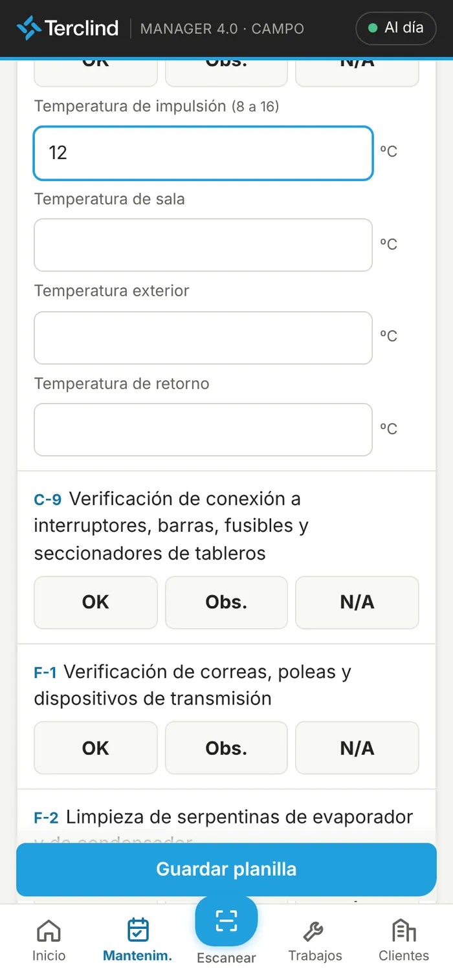Select the Temperatura exterior input
453x980 pixels.
point(203,338)
